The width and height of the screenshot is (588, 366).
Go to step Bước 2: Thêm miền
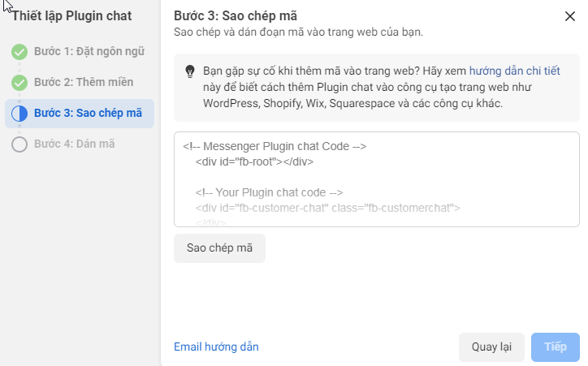[x=84, y=82]
